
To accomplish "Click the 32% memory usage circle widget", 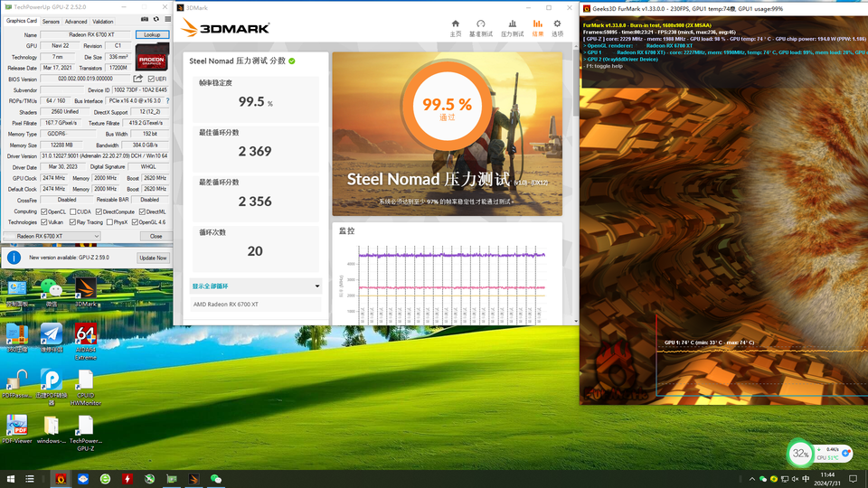I will (800, 454).
